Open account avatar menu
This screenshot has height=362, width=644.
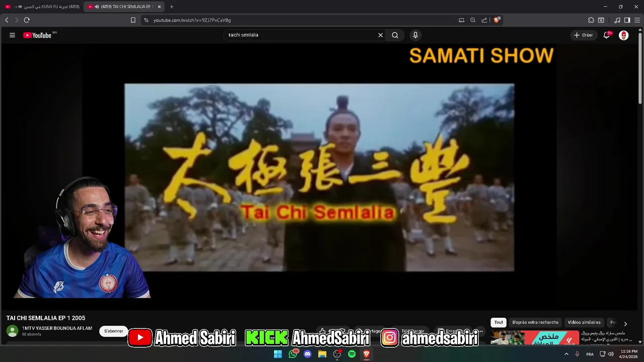[623, 35]
